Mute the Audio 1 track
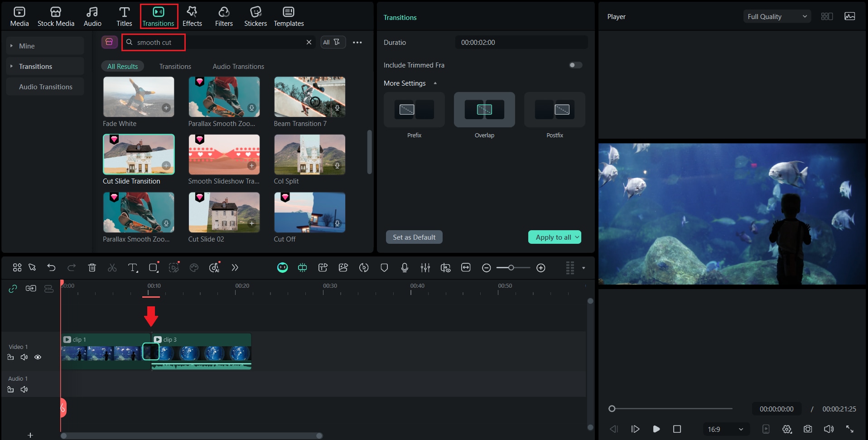This screenshot has width=868, height=440. pos(24,389)
